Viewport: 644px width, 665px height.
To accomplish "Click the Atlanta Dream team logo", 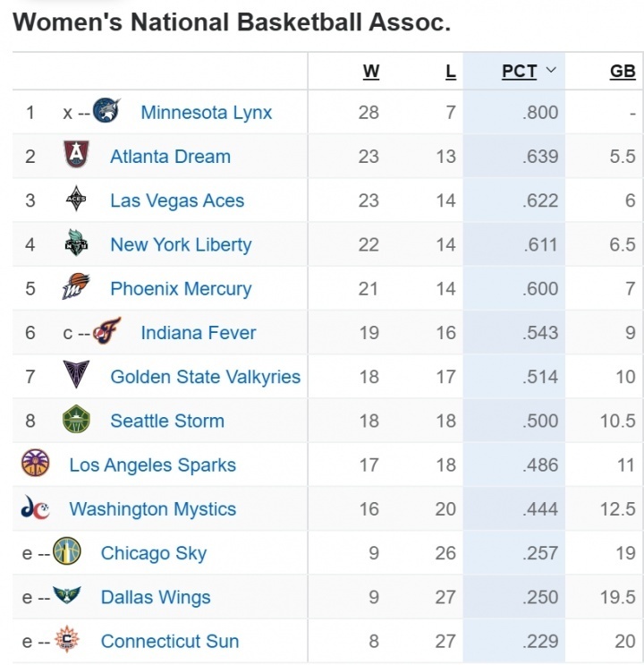I will pos(77,156).
